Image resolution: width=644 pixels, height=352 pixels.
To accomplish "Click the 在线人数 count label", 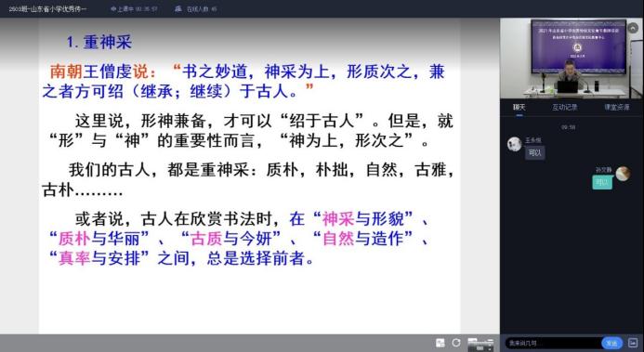I will [202, 8].
